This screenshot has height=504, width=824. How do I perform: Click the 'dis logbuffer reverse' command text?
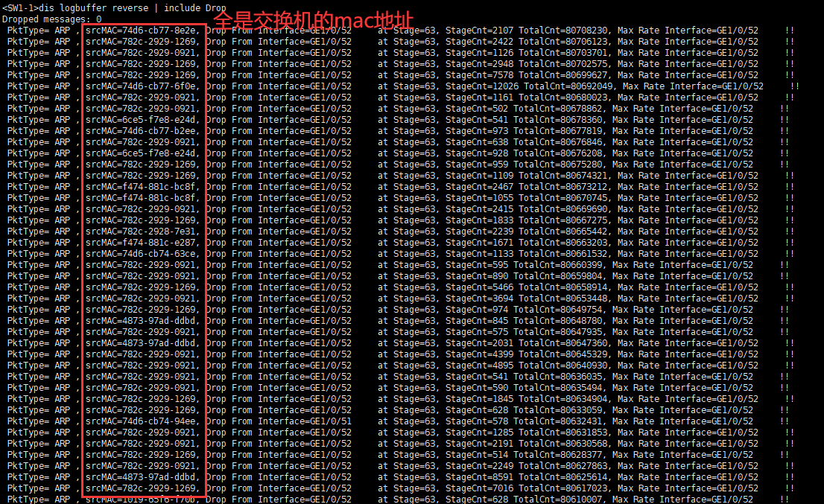click(x=94, y=8)
